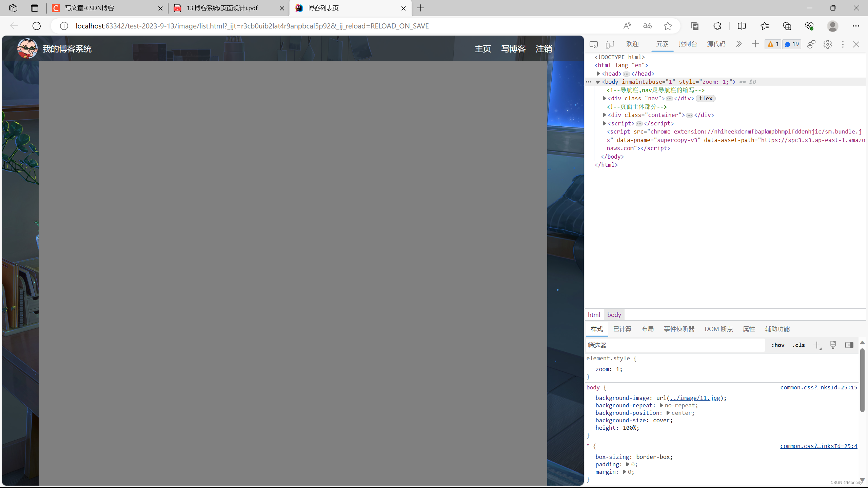
Task: Click the body row three-dot actions
Action: (x=589, y=82)
